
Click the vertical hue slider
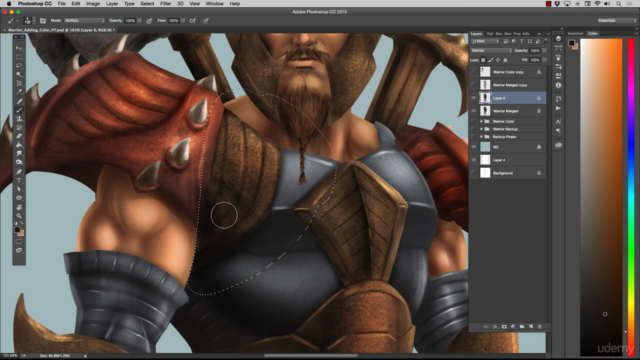pyautogui.click(x=631, y=198)
